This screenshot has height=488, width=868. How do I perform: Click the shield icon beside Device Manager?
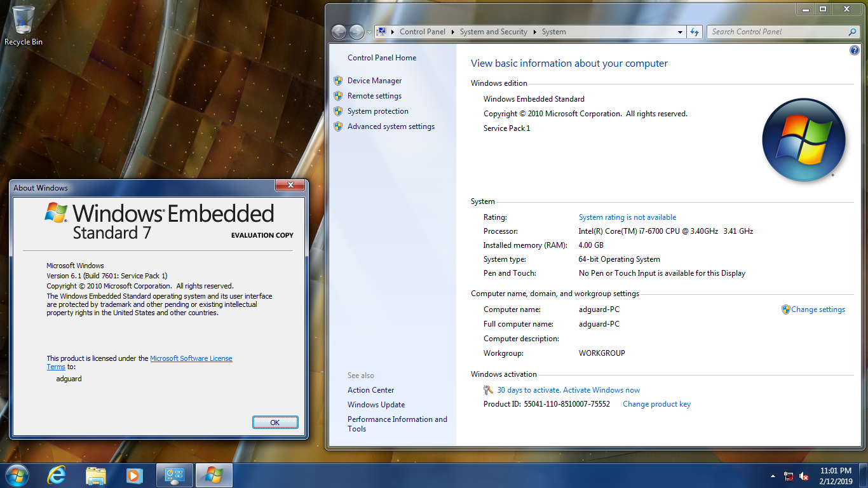(338, 81)
